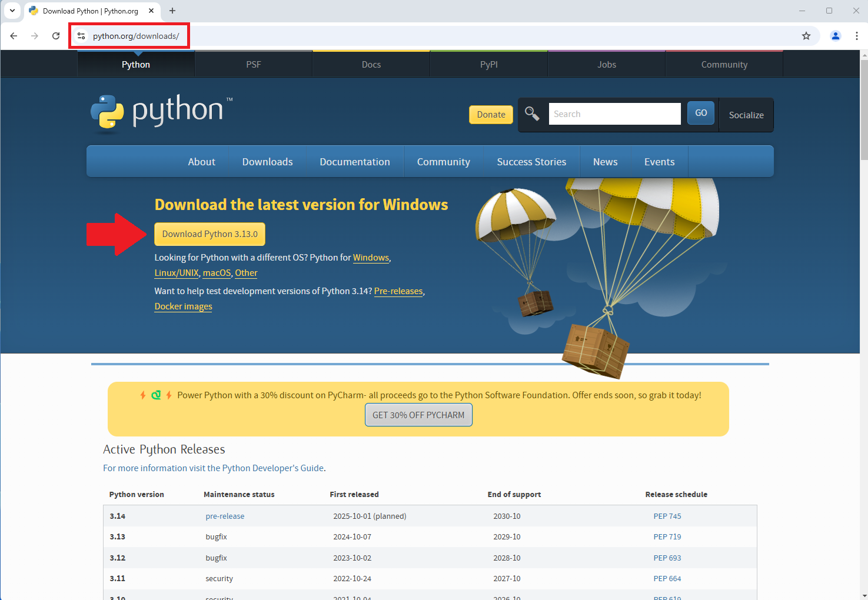Click Download Python 3.13.0 button
The image size is (868, 600).
(x=209, y=234)
